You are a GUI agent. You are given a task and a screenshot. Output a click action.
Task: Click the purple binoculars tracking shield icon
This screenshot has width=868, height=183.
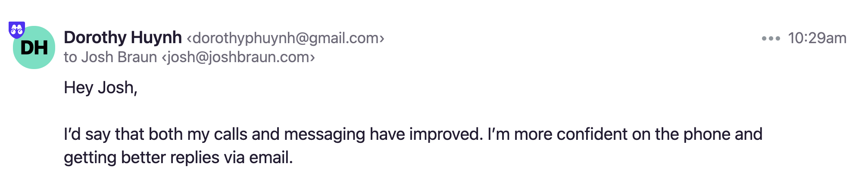click(x=17, y=30)
